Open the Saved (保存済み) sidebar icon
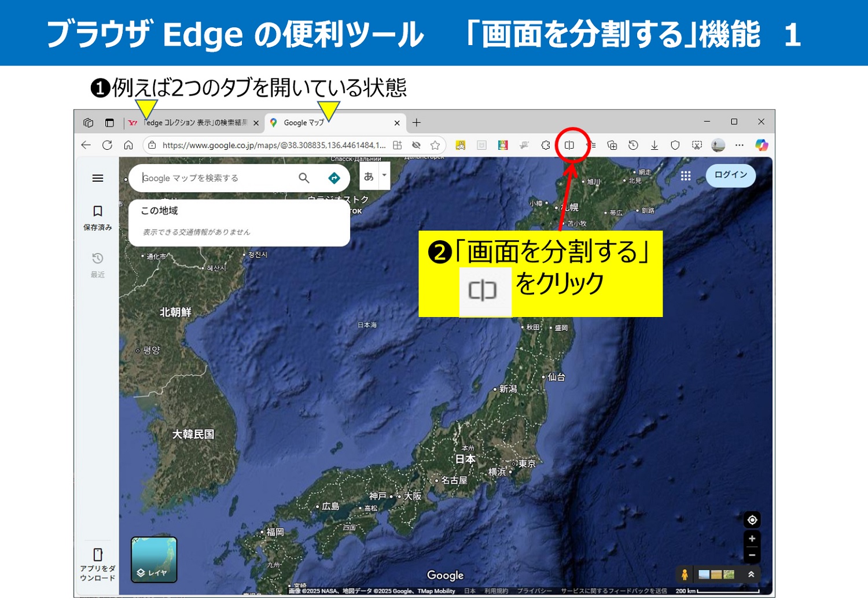Image resolution: width=868 pixels, height=600 pixels. pyautogui.click(x=98, y=217)
